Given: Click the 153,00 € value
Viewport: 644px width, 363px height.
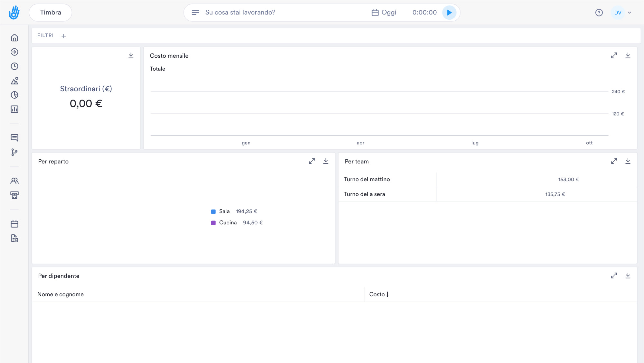Looking at the screenshot, I should pyautogui.click(x=569, y=180).
